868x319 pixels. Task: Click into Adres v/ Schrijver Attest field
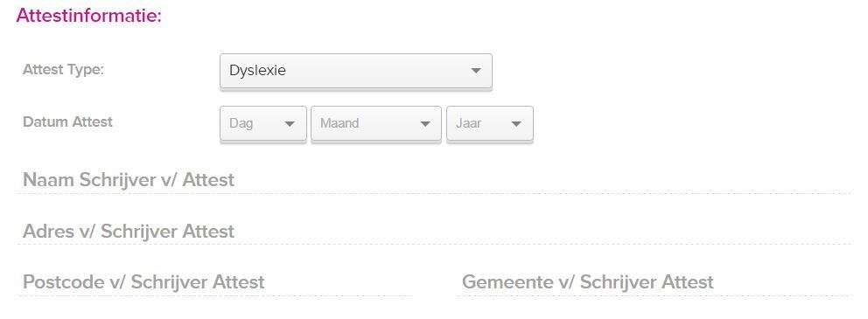[x=434, y=231]
